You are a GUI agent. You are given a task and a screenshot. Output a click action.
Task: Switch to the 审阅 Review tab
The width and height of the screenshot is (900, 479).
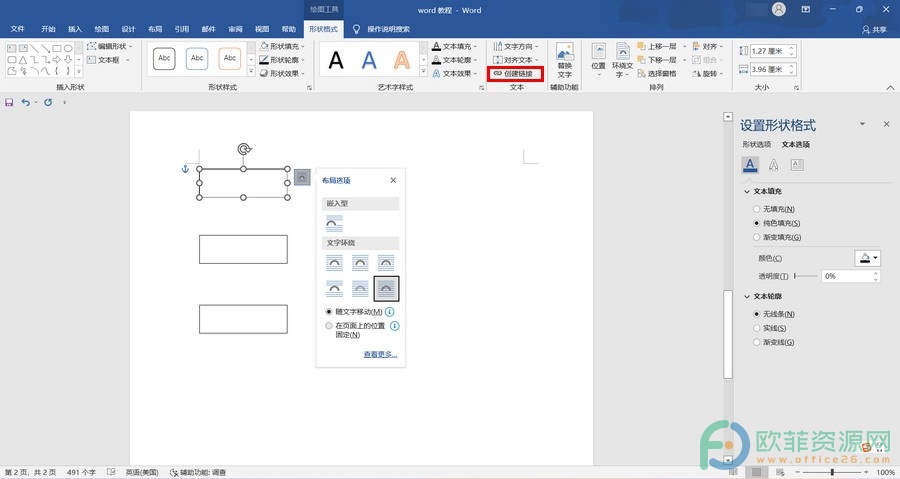(235, 29)
